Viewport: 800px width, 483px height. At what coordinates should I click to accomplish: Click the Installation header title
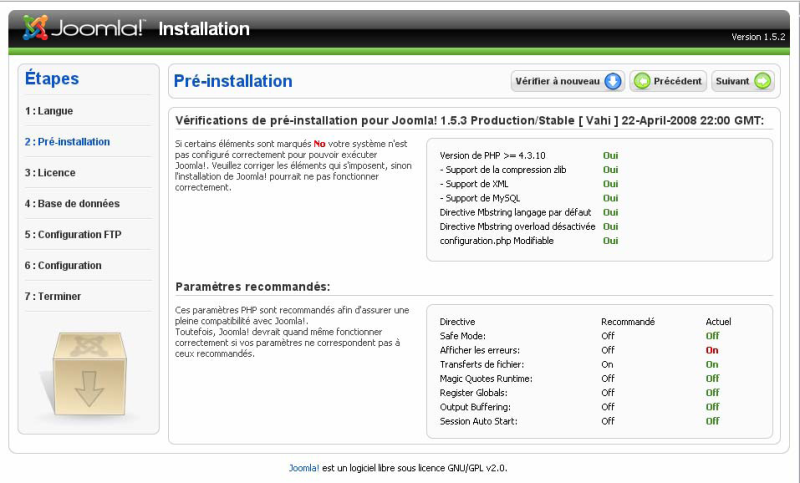(x=204, y=29)
